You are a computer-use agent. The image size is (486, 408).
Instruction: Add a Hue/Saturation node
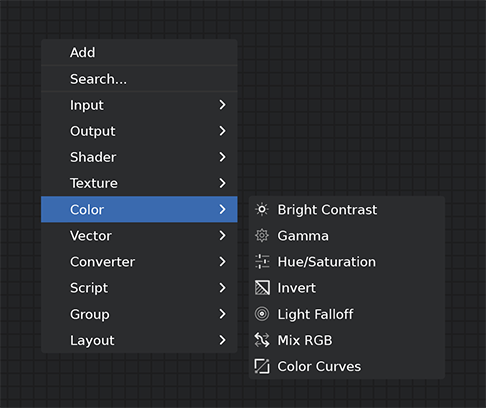347,262
